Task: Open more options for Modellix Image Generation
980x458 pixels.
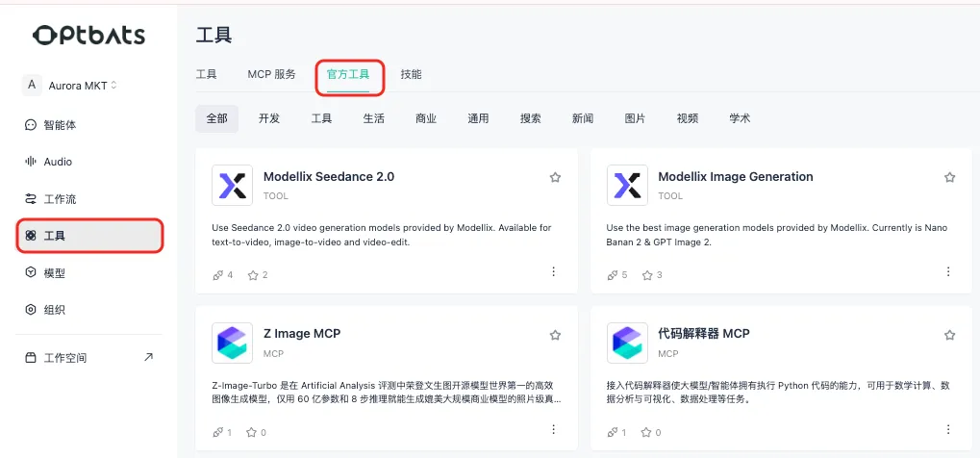Action: click(948, 271)
